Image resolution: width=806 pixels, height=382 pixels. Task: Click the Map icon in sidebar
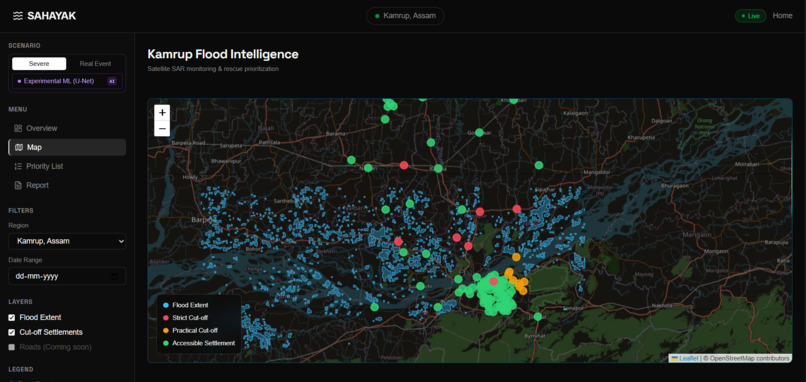[x=19, y=147]
